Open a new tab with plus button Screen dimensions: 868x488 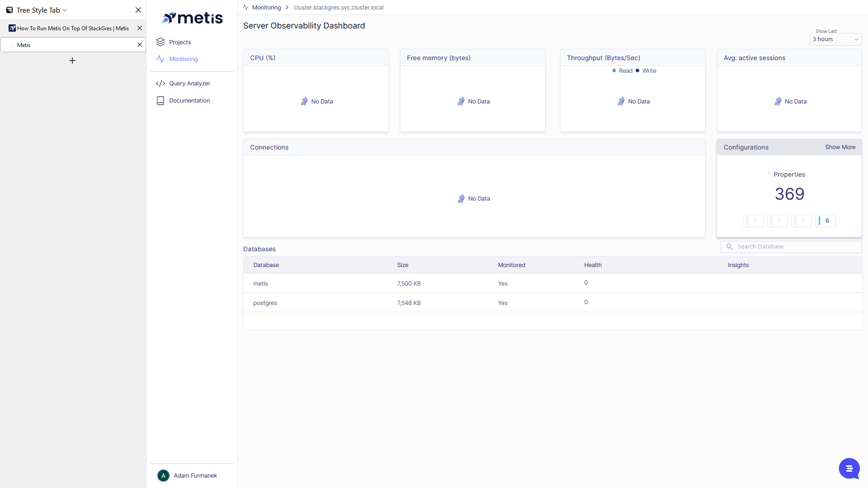click(x=72, y=61)
